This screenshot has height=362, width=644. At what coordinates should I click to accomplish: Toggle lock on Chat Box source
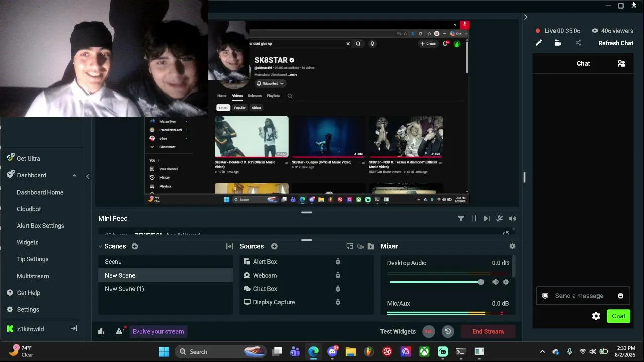[338, 289]
